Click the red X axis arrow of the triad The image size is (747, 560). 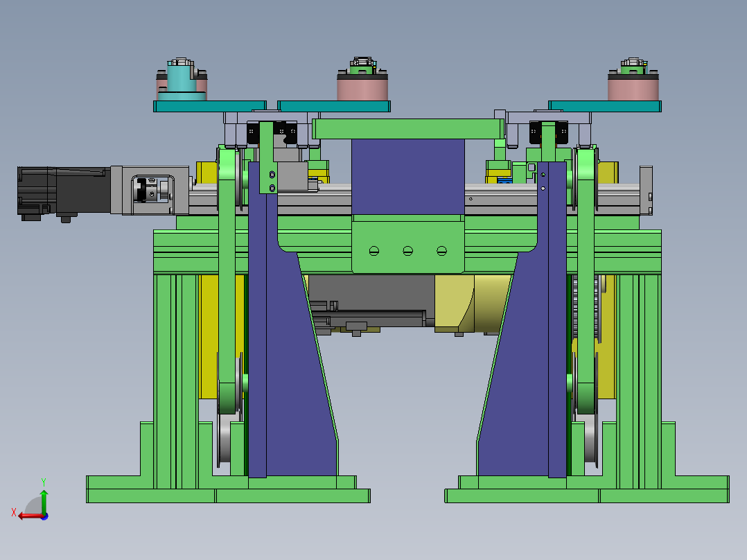click(30, 516)
